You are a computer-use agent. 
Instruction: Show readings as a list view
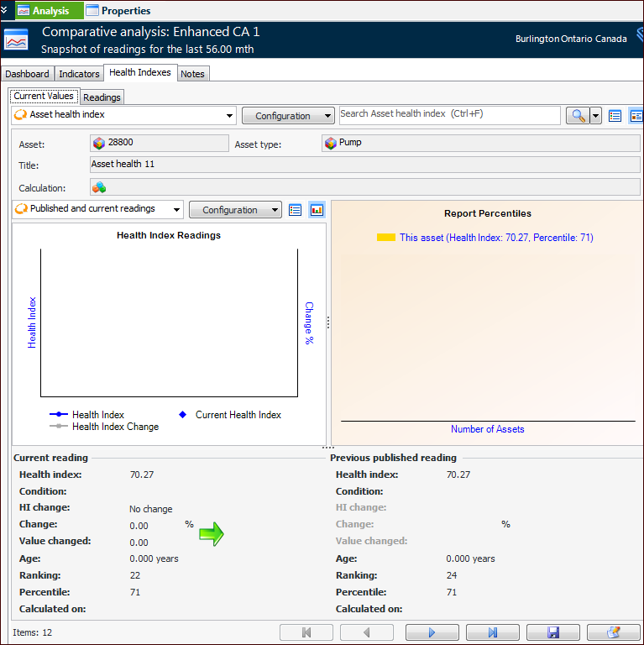[295, 210]
